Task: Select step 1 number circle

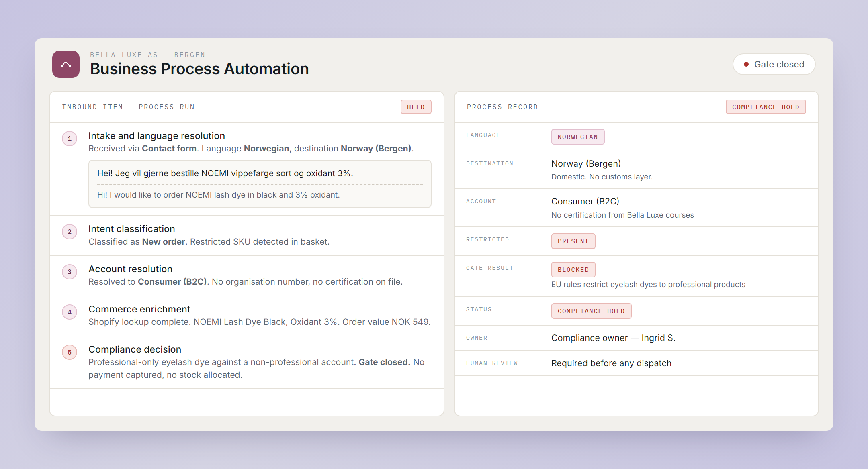Action: (70, 139)
